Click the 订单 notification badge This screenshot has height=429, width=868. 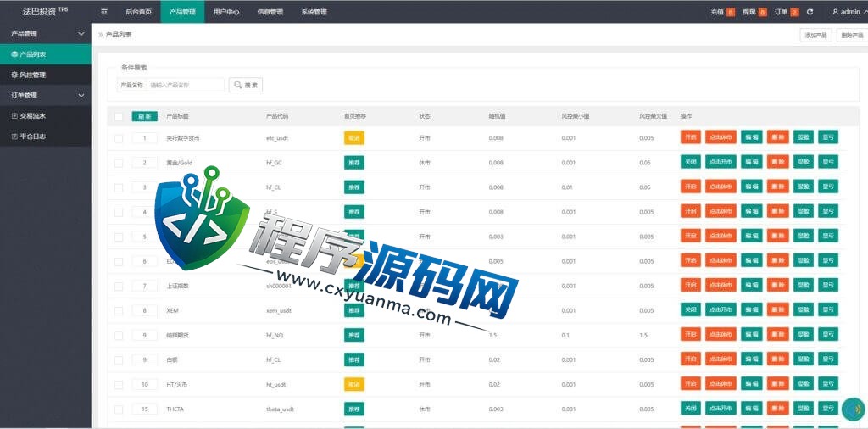pyautogui.click(x=794, y=12)
